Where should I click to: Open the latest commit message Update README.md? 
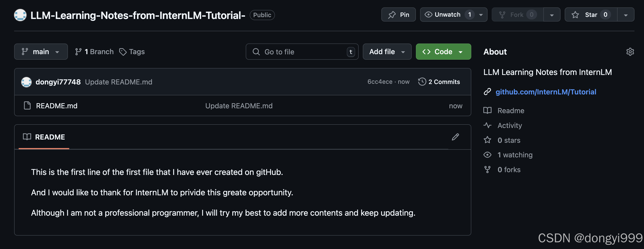pos(118,82)
